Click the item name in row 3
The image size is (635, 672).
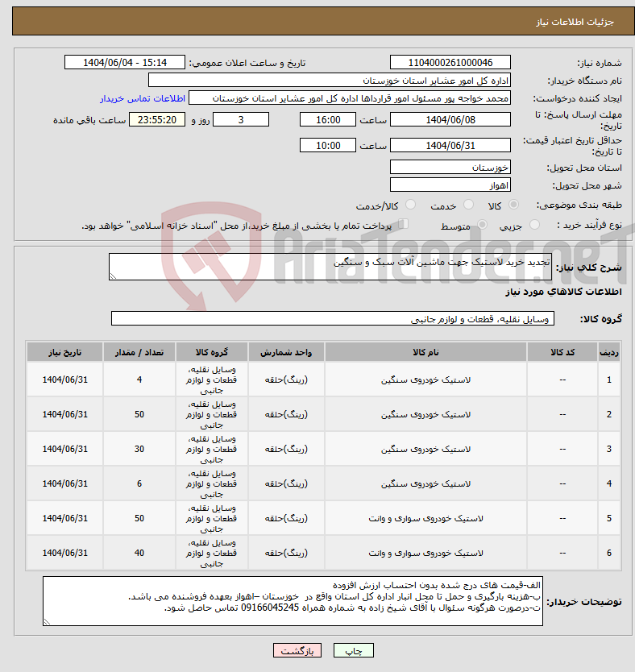tap(425, 449)
